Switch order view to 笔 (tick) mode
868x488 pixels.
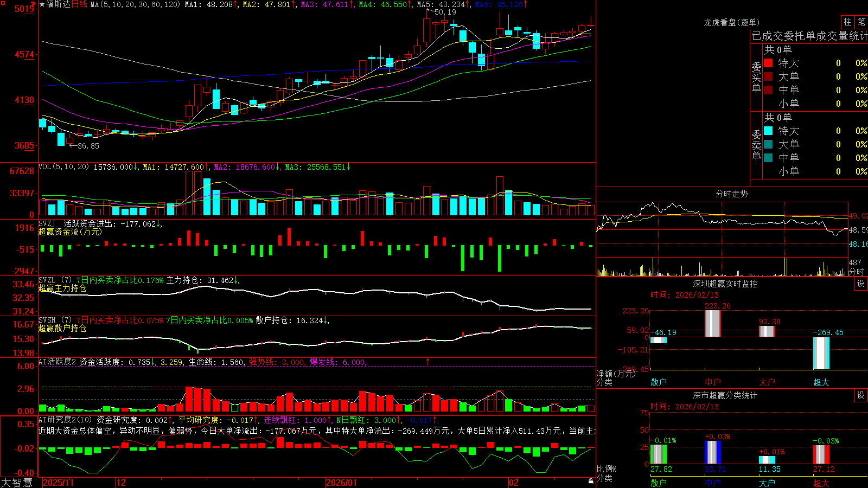[x=861, y=22]
